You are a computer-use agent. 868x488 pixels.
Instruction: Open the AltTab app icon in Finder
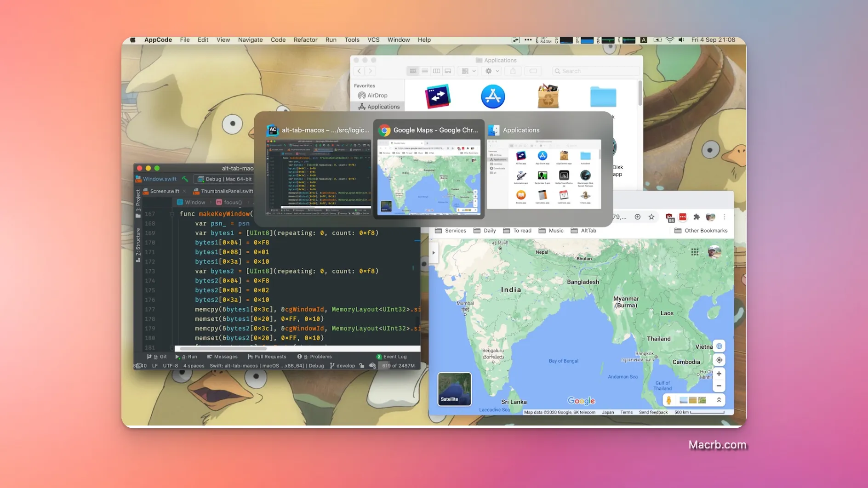[438, 96]
